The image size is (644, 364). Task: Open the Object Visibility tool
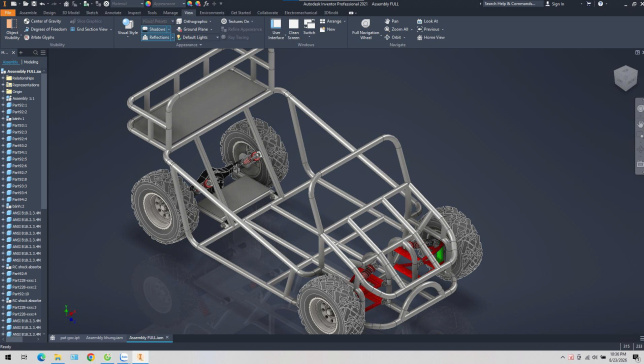(x=12, y=29)
